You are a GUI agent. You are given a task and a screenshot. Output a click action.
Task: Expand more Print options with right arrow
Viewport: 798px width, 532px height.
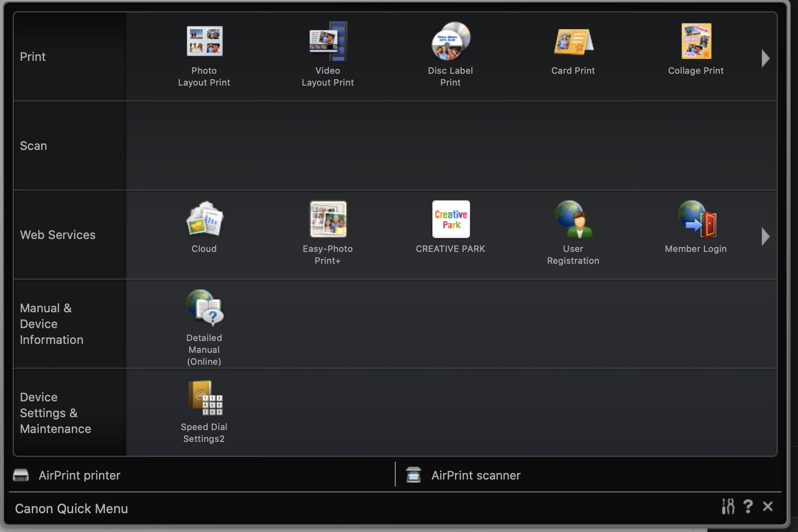tap(765, 58)
